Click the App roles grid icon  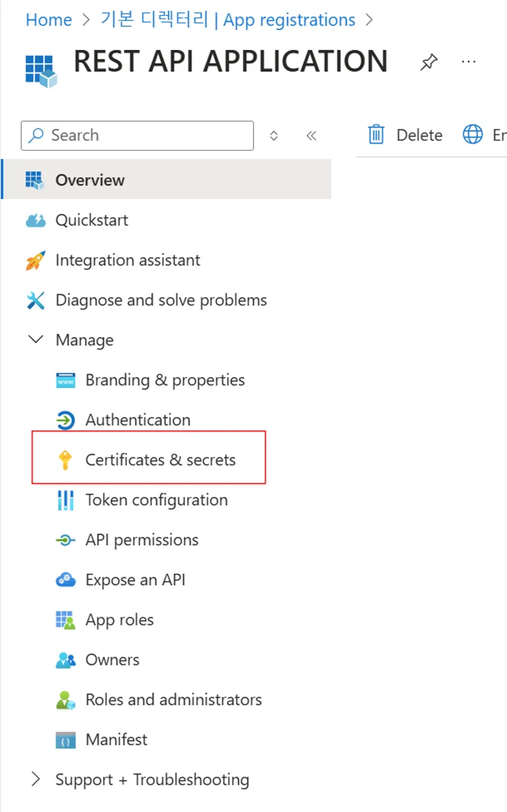pyautogui.click(x=65, y=620)
